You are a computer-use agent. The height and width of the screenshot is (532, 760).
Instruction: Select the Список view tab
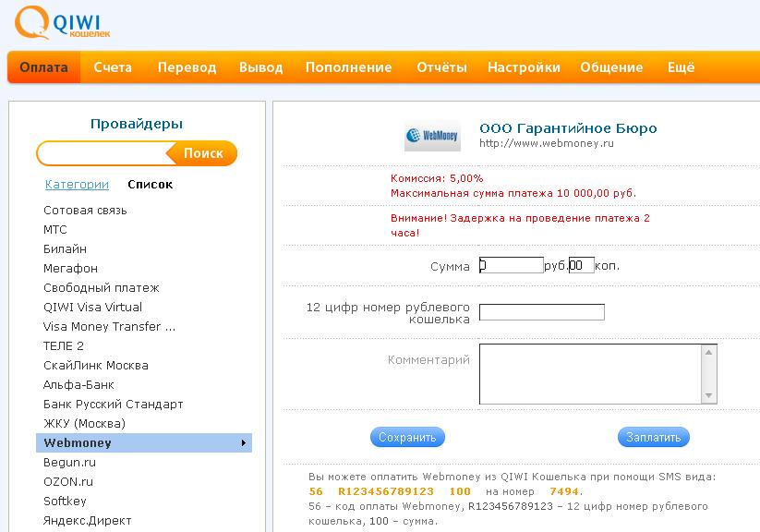coord(150,185)
